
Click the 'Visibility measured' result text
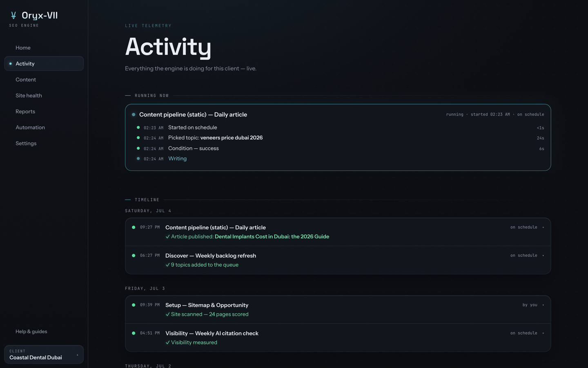coord(194,343)
